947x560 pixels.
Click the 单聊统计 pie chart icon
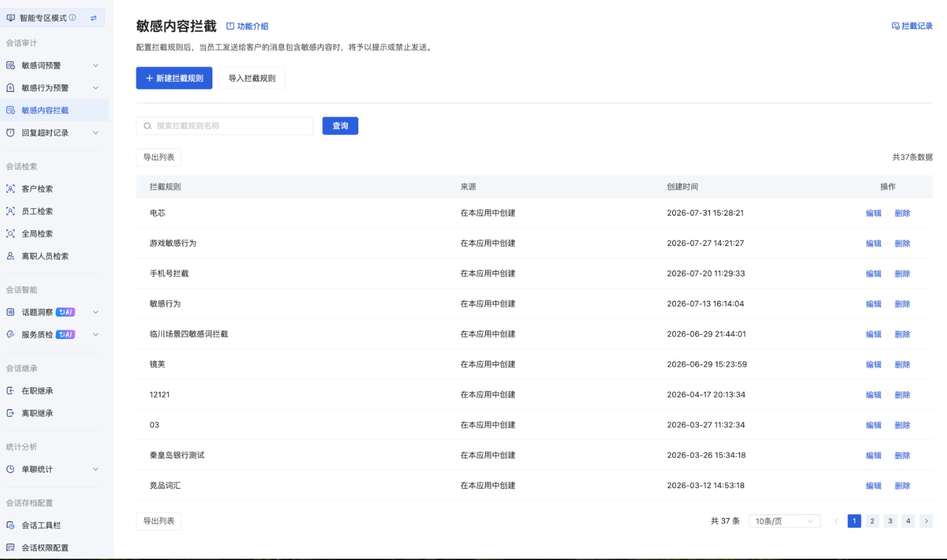10,469
